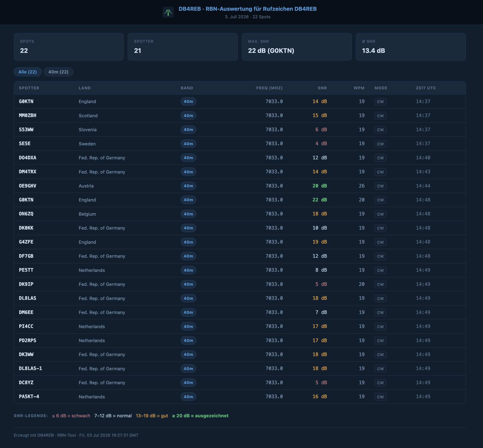
Task: Select spotter callsign DF7GB
Action: coord(26,256)
